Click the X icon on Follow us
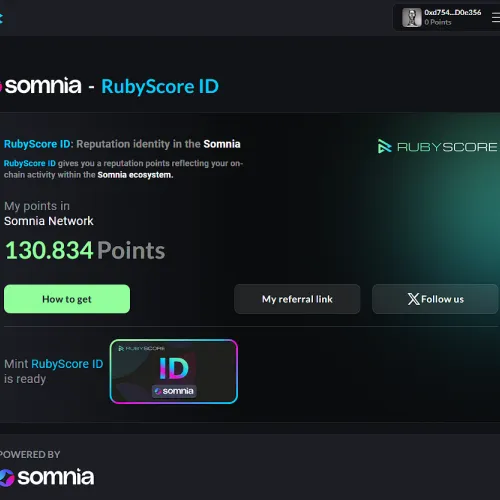The width and height of the screenshot is (500, 500). tap(413, 299)
